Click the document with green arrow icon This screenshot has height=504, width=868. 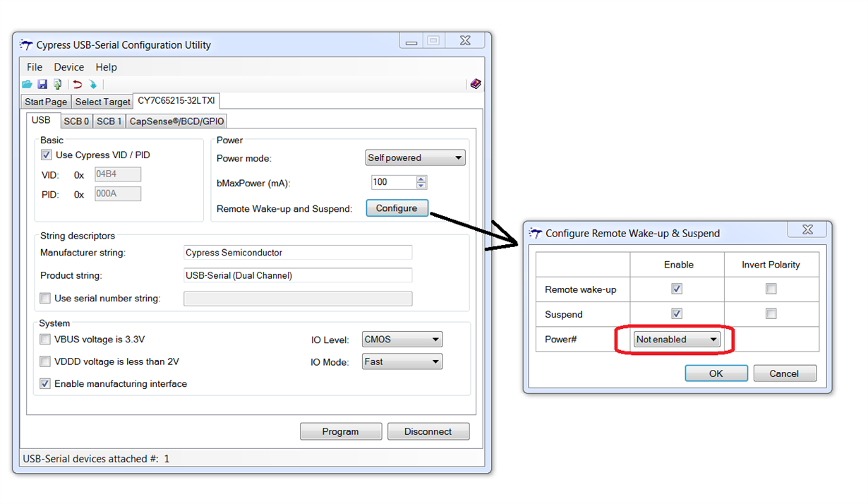pos(57,84)
